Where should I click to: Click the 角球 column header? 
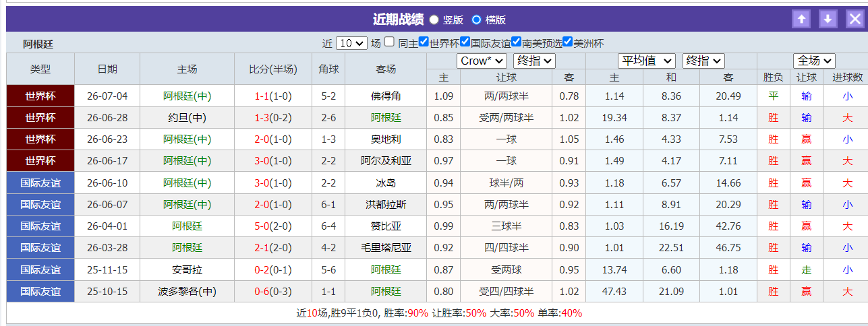click(328, 69)
